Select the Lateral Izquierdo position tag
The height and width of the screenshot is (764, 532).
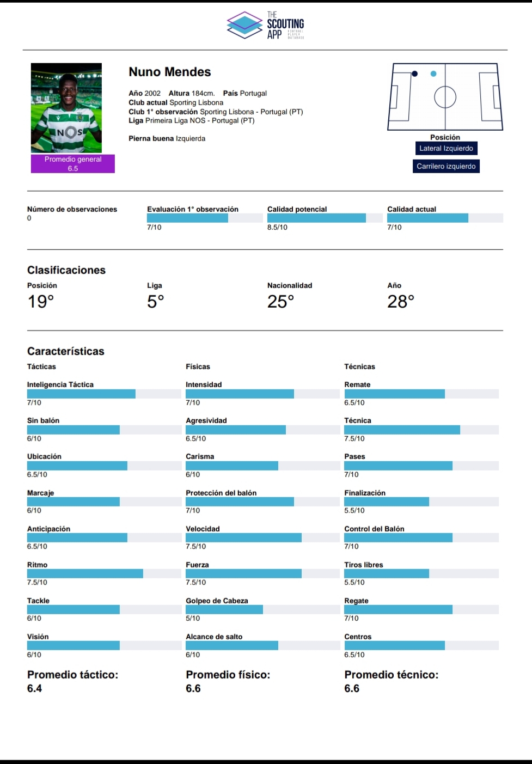[446, 148]
